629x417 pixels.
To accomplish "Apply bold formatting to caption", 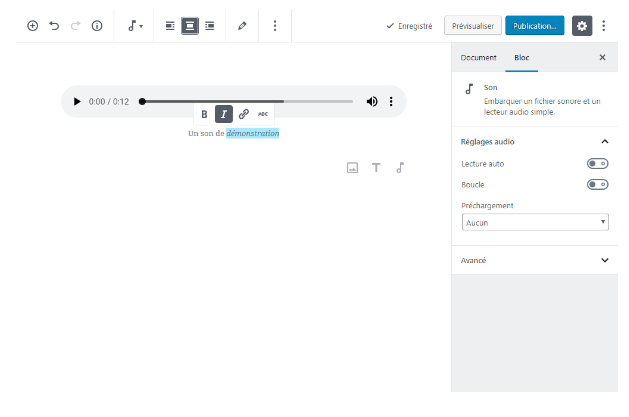I will coord(204,114).
